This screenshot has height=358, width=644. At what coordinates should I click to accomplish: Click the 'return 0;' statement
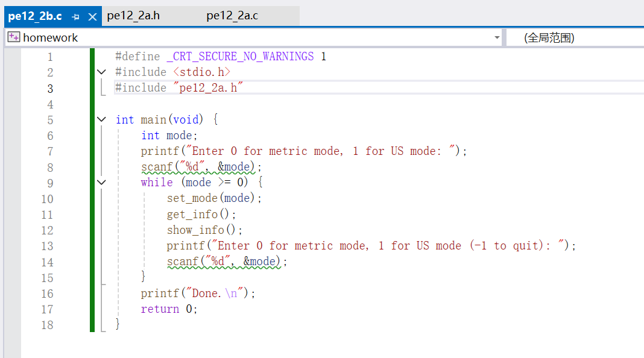(169, 309)
